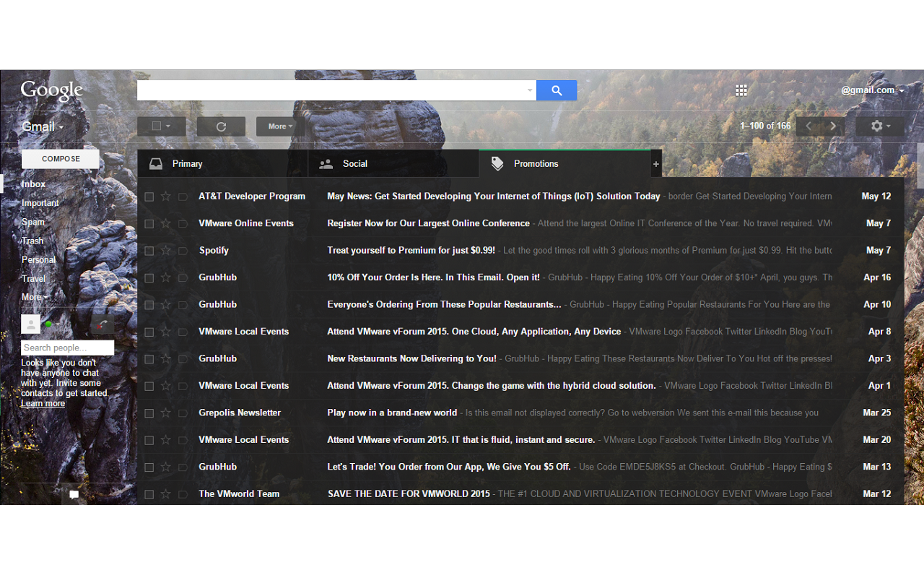The image size is (924, 578).
Task: Check the GrubHub Apr 10 email box
Action: tap(149, 305)
